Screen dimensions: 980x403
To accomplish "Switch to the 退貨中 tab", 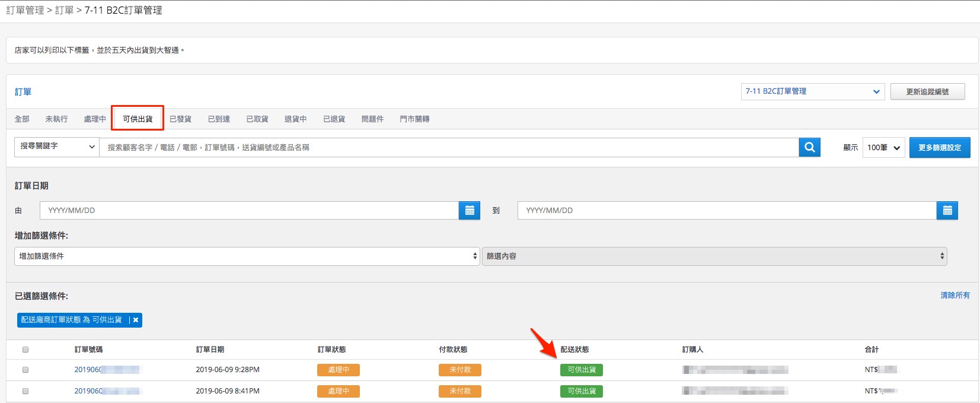I will click(x=296, y=119).
